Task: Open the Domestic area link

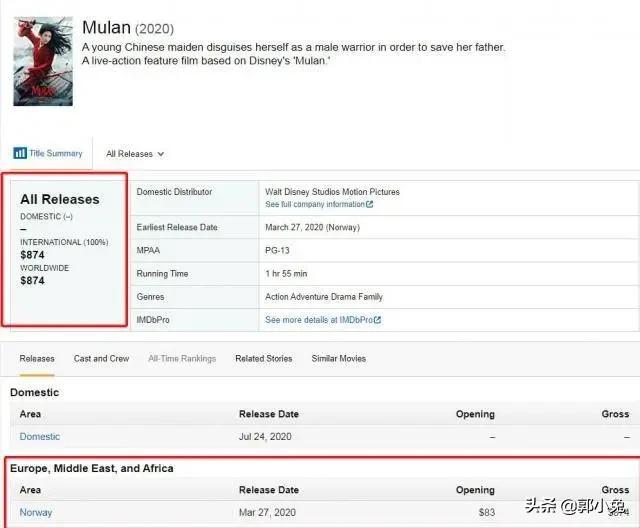Action: [40, 437]
